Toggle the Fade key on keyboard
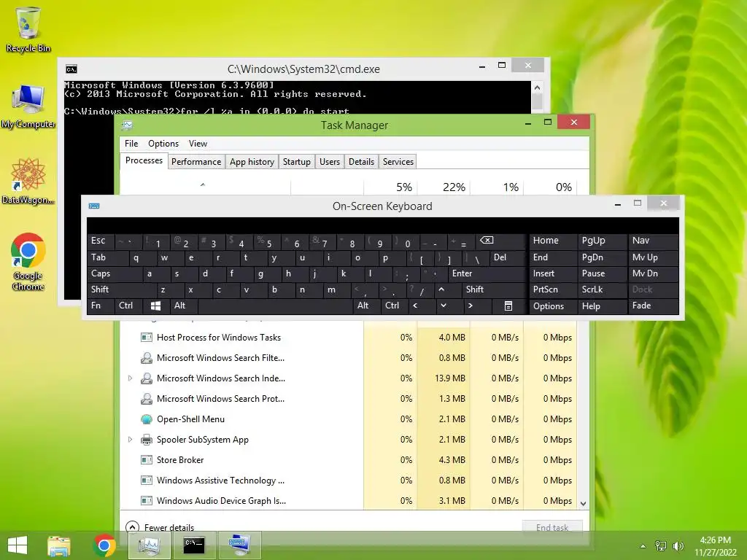Screen dimensions: 747x560 654,306
